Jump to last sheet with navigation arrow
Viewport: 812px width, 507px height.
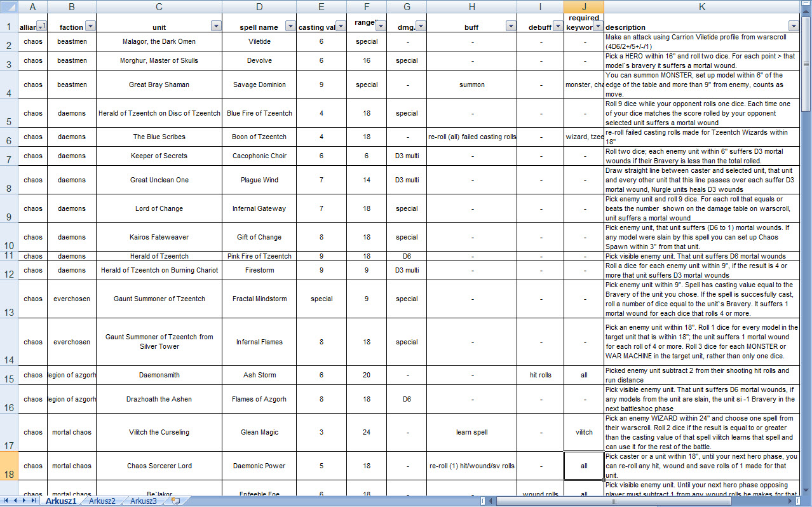pyautogui.click(x=34, y=501)
